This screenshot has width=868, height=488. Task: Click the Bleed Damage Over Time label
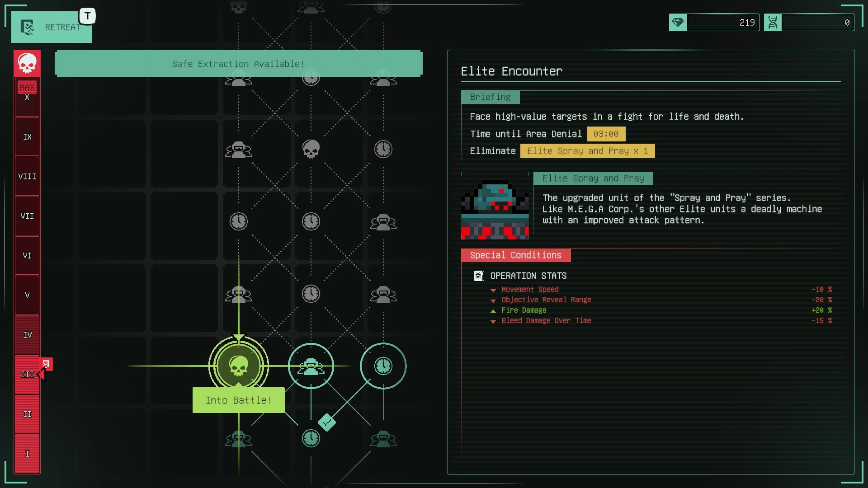(546, 320)
